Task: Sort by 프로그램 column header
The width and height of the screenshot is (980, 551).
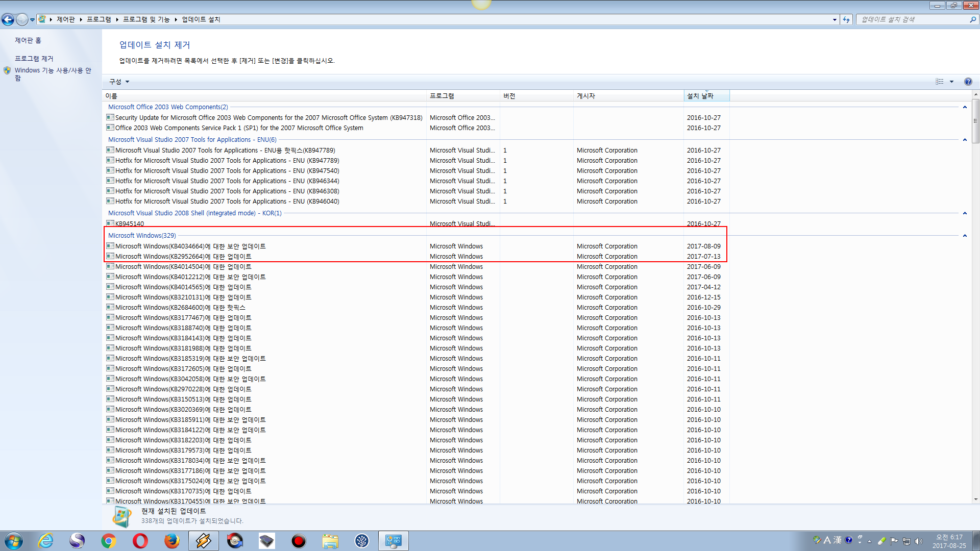Action: click(463, 96)
